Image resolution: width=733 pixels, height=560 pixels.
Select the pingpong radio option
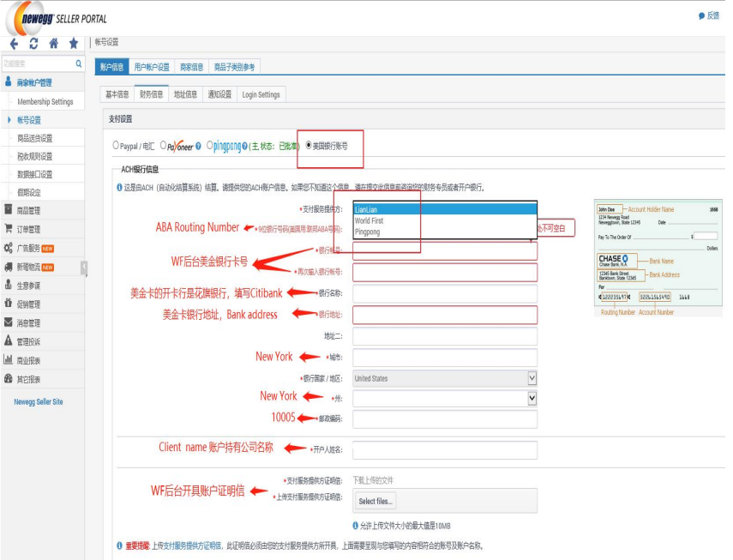pyautogui.click(x=209, y=146)
